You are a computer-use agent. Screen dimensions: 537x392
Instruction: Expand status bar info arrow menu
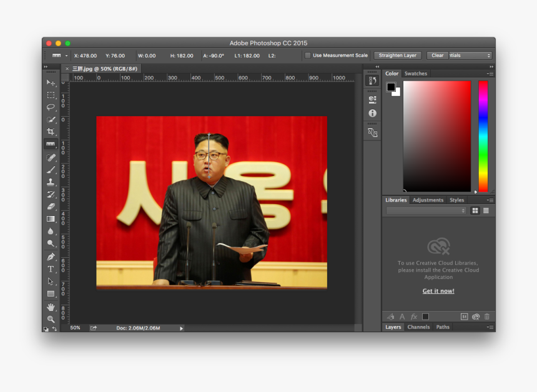181,328
